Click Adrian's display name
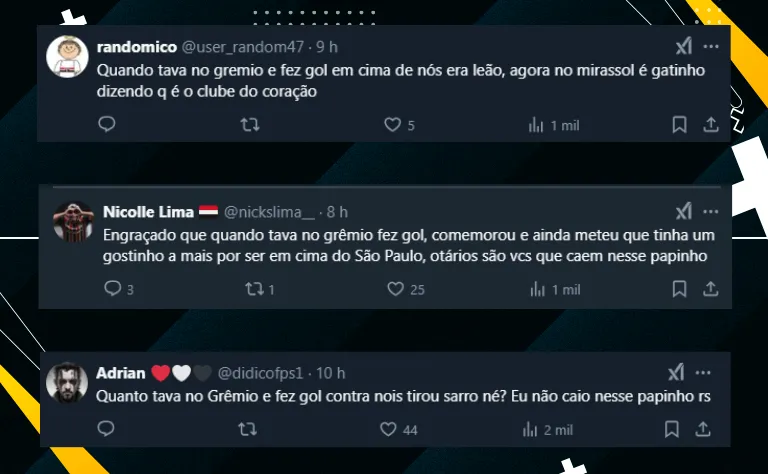 [120, 373]
